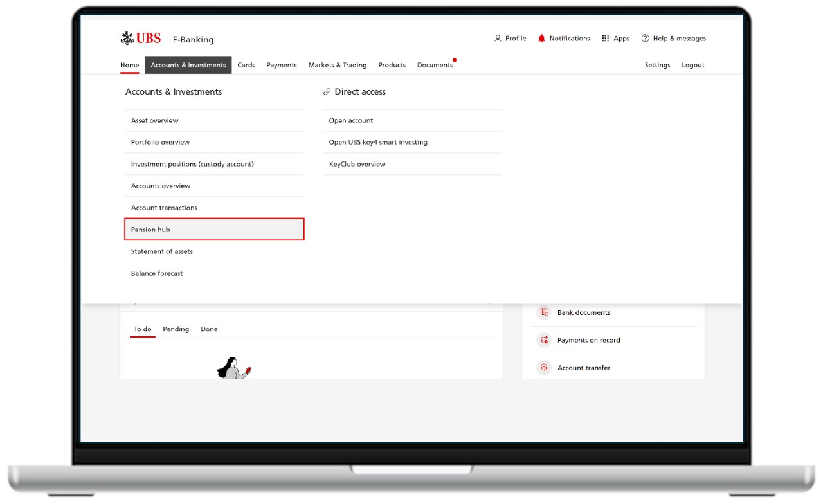Open the Cards menu
Image resolution: width=823 pixels, height=504 pixels.
click(x=246, y=65)
